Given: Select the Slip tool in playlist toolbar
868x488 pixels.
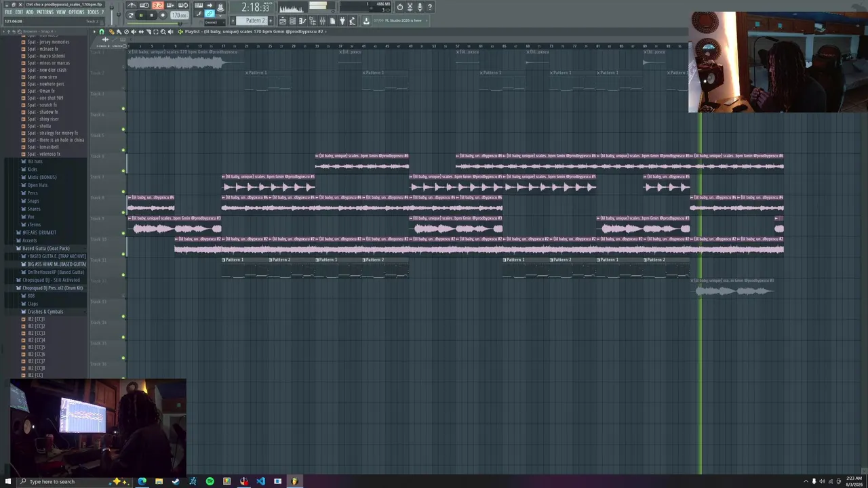Looking at the screenshot, I should coord(141,32).
